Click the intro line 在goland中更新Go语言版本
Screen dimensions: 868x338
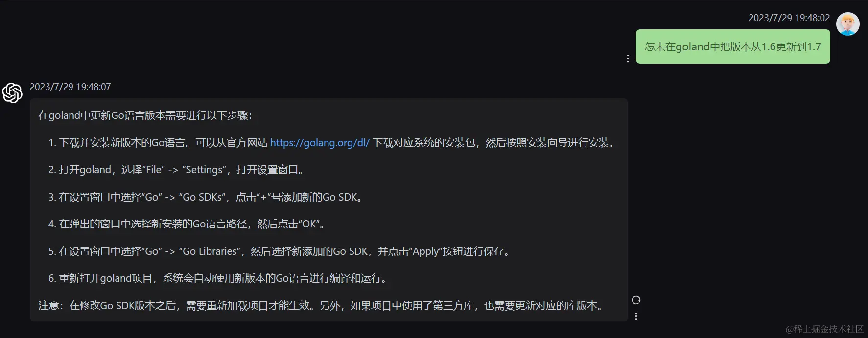pos(145,115)
